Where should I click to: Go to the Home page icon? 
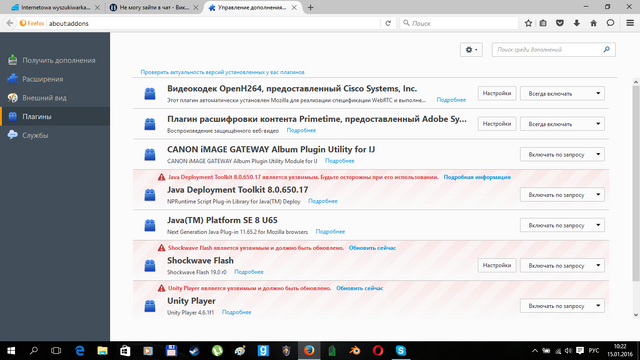(593, 23)
